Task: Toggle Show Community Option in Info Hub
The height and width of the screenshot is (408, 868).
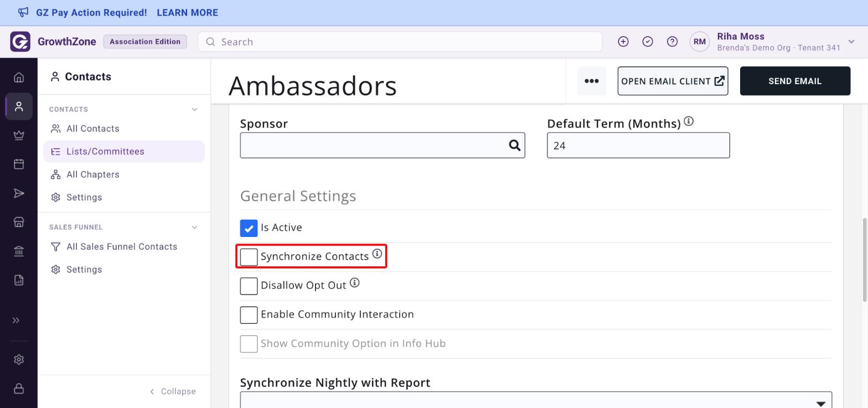Action: [x=249, y=344]
